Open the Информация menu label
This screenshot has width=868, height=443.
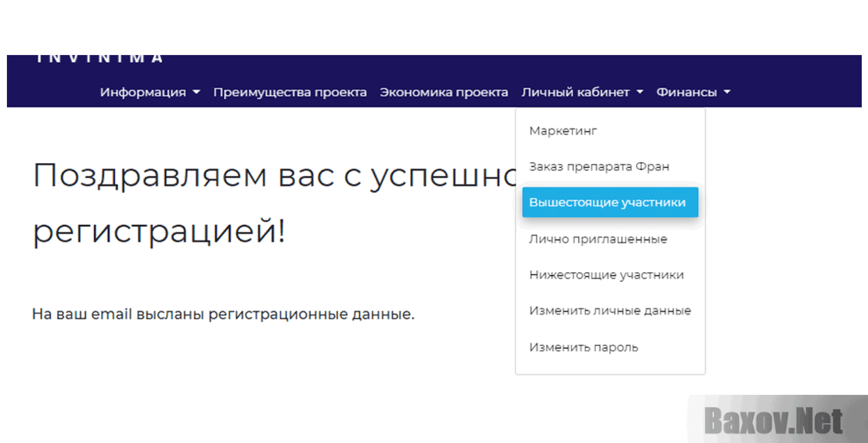[x=143, y=93]
